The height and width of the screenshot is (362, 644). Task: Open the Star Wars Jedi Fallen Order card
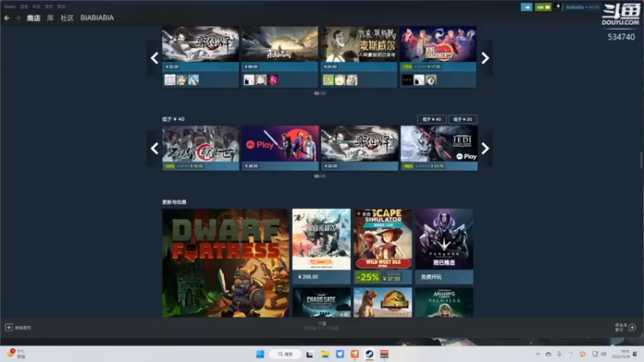pos(439,148)
